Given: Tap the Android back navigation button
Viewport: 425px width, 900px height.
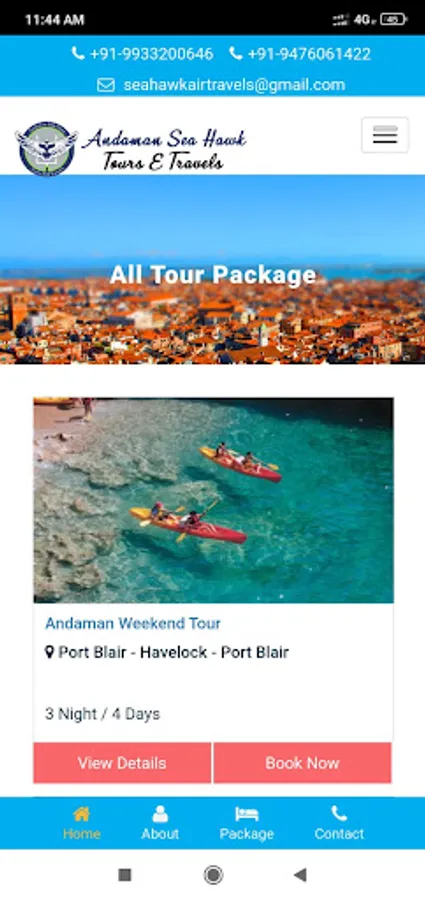Looking at the screenshot, I should pyautogui.click(x=300, y=875).
